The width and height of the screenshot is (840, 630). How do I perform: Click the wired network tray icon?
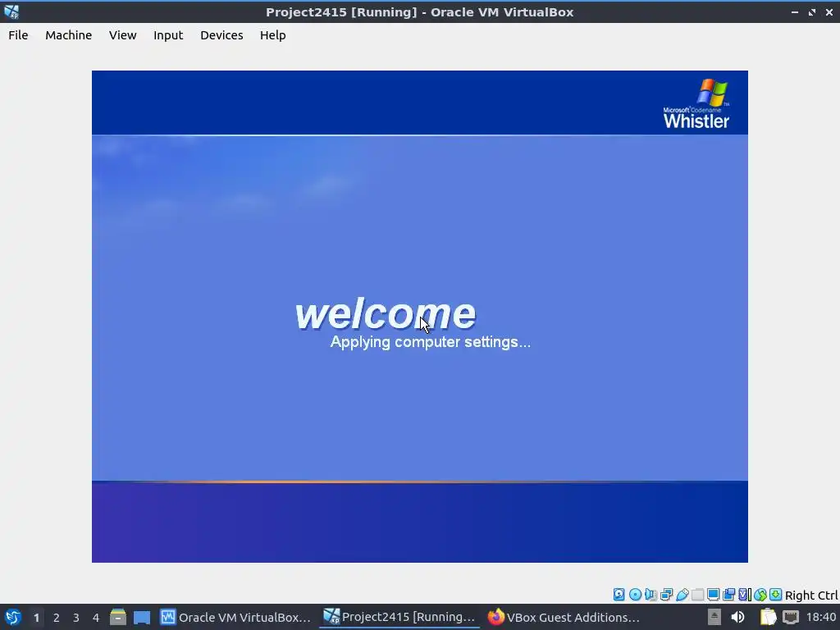point(791,617)
